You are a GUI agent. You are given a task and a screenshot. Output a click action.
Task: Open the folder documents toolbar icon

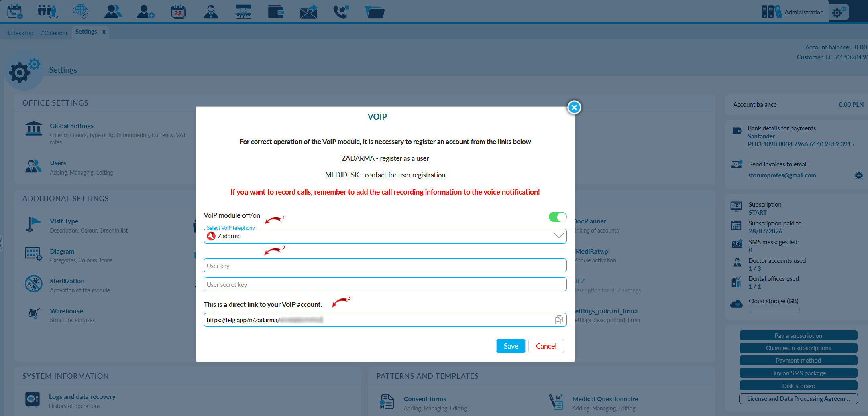(x=375, y=12)
